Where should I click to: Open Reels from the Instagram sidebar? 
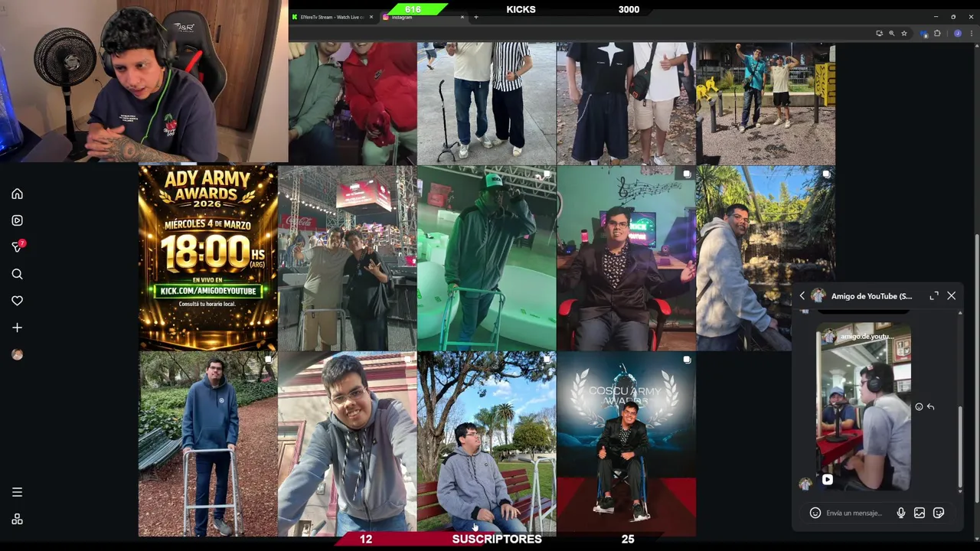(x=17, y=220)
